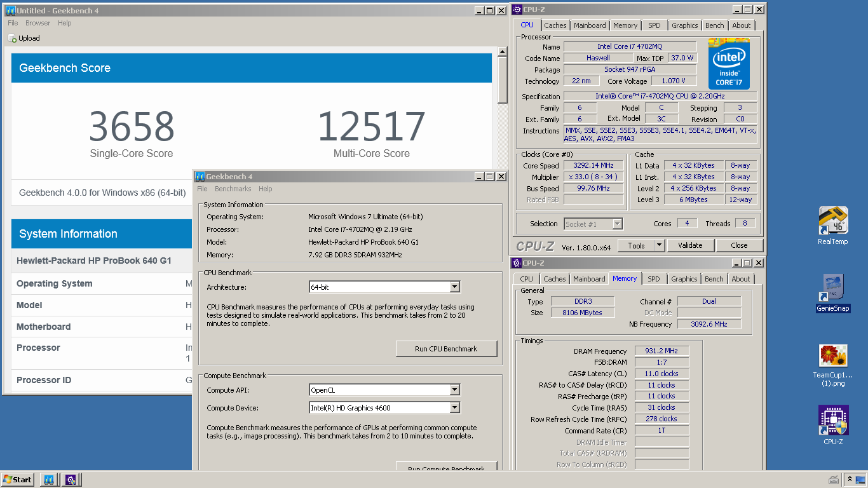Viewport: 868px width, 488px height.
Task: Click Command Rate value 1T
Action: coord(661,430)
